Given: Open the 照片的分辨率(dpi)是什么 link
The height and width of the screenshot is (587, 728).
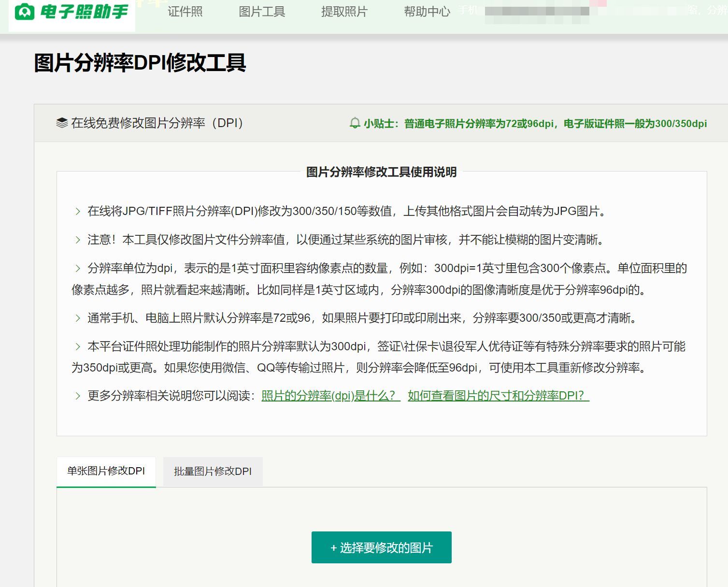Looking at the screenshot, I should tap(328, 396).
